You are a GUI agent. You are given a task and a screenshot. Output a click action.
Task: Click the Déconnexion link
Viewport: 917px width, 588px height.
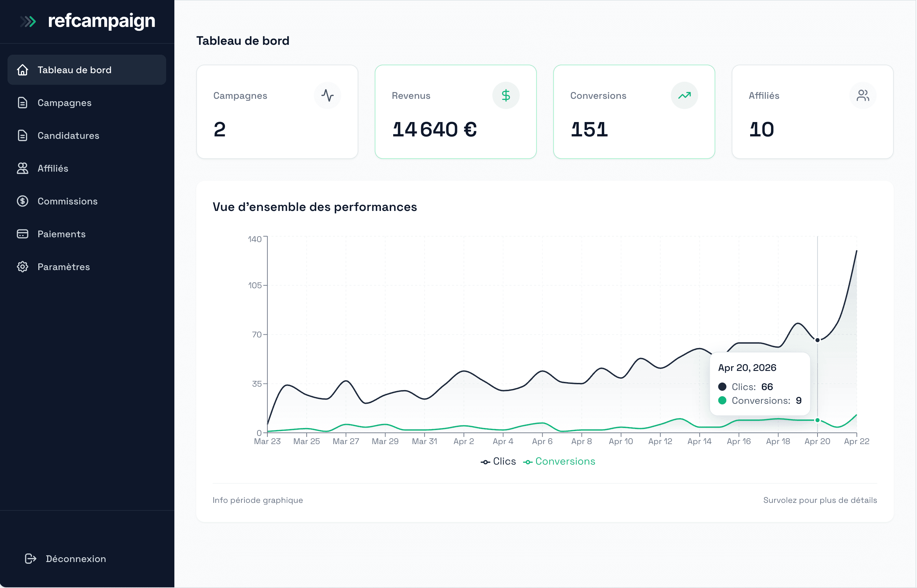76,559
